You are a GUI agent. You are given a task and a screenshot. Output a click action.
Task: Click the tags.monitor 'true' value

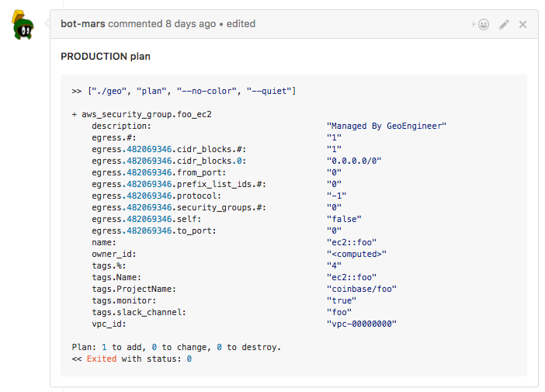tap(342, 300)
